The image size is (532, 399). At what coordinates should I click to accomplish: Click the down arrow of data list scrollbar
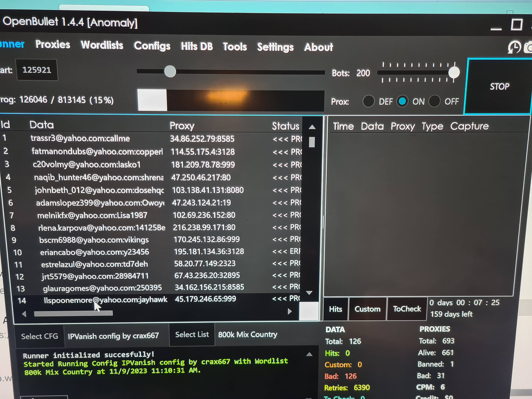coord(309,293)
